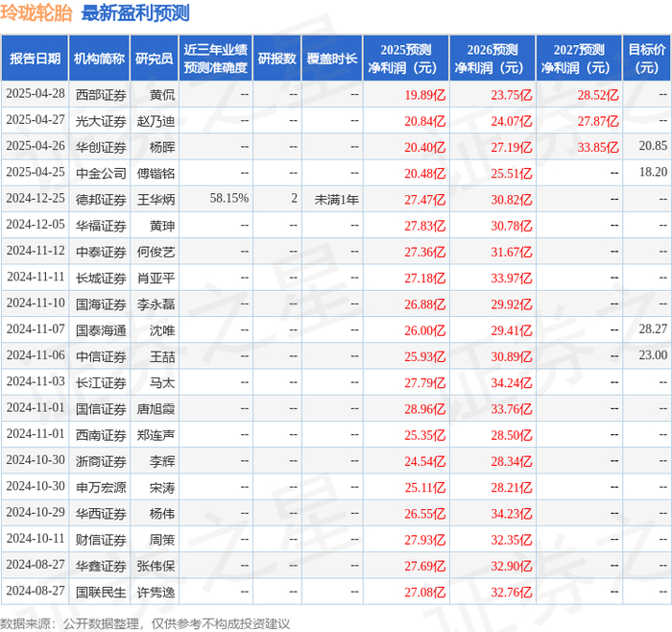Image resolution: width=672 pixels, height=632 pixels.
Task: Click 中金公司 institution cell
Action: pyautogui.click(x=101, y=174)
